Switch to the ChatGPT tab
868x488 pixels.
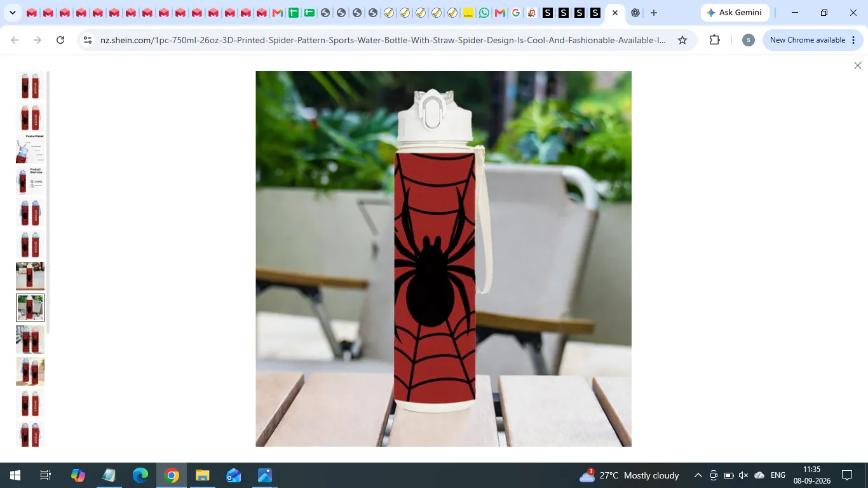(x=635, y=13)
